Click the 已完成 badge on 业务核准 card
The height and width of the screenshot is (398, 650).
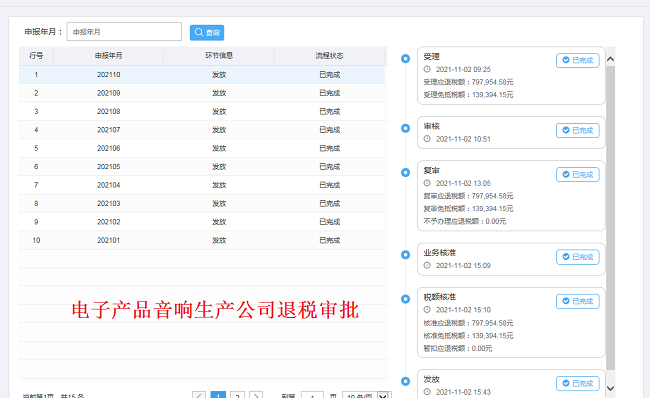tap(577, 257)
